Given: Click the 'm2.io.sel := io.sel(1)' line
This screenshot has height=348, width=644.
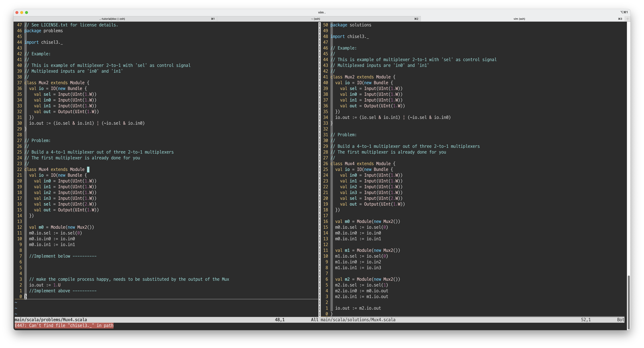Looking at the screenshot, I should 362,285.
